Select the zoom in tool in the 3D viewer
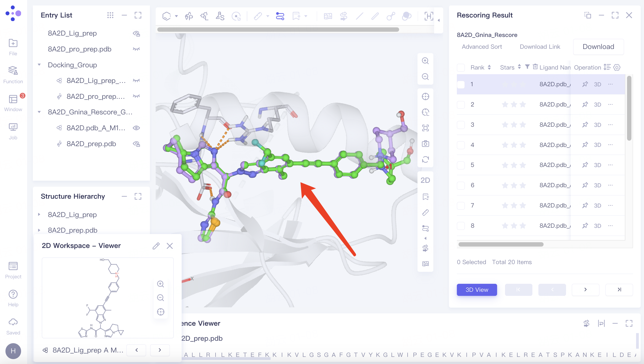The height and width of the screenshot is (364, 644). (x=425, y=61)
